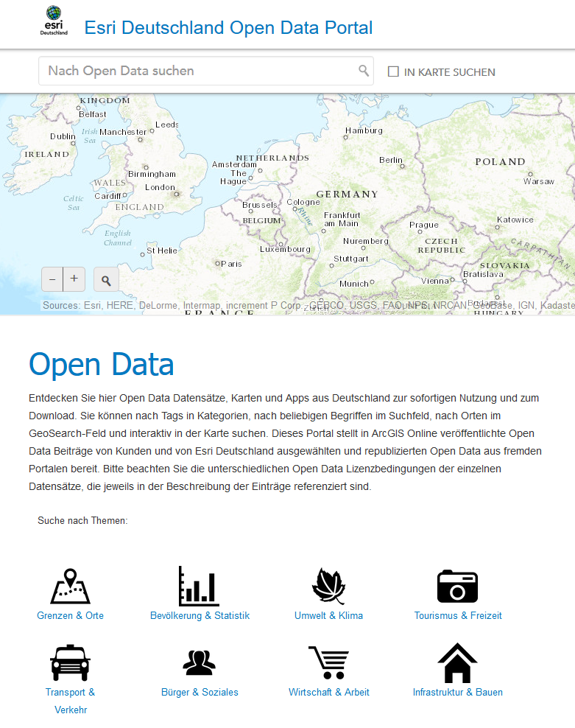This screenshot has height=728, width=575.
Task: Zoom out the map with minus button
Action: point(52,279)
